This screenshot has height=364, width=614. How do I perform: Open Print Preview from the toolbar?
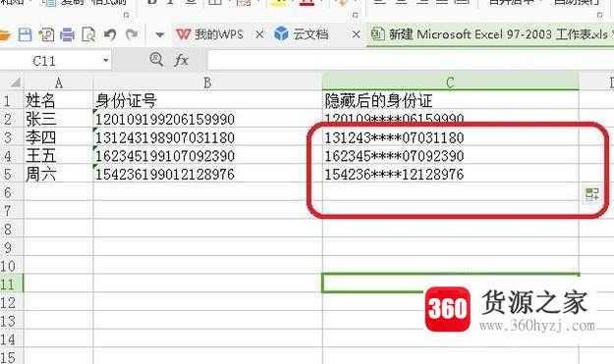pyautogui.click(x=88, y=34)
